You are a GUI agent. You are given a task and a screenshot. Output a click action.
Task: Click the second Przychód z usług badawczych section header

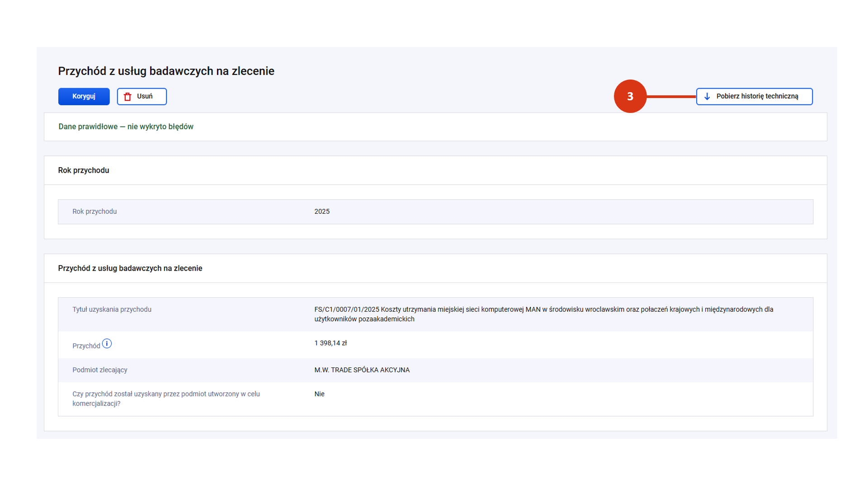(x=130, y=268)
